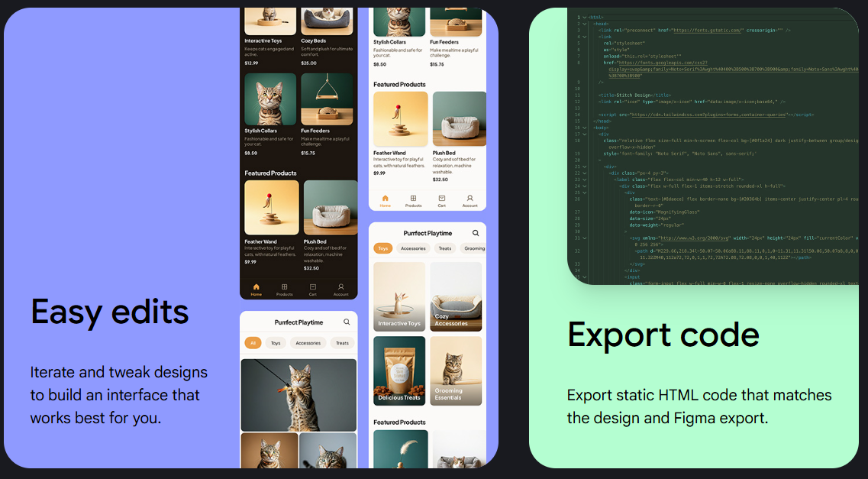Switch to the Grooming category chip
868x479 pixels.
point(474,248)
